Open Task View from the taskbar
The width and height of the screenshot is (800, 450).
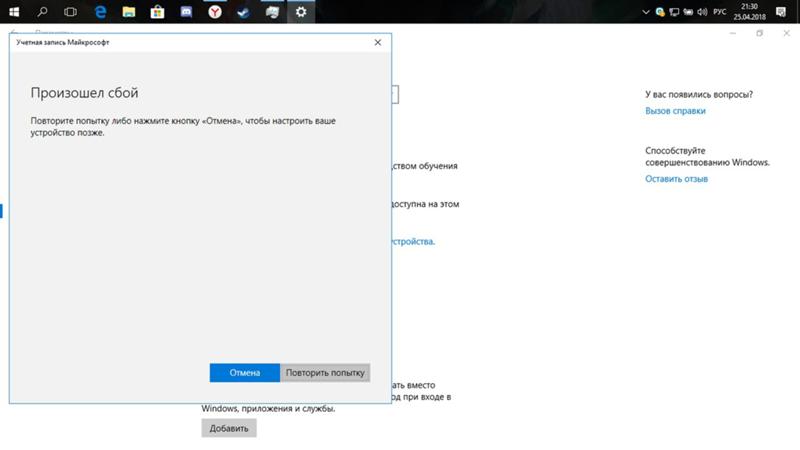coord(70,11)
